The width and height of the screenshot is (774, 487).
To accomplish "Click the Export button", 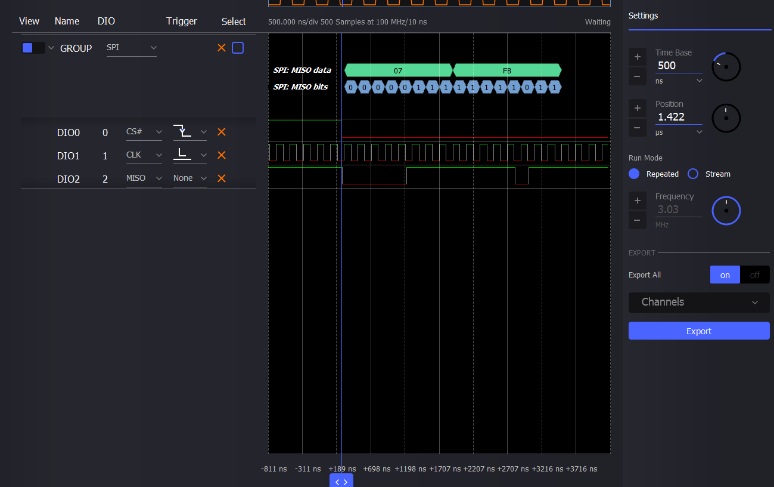I will pyautogui.click(x=699, y=331).
